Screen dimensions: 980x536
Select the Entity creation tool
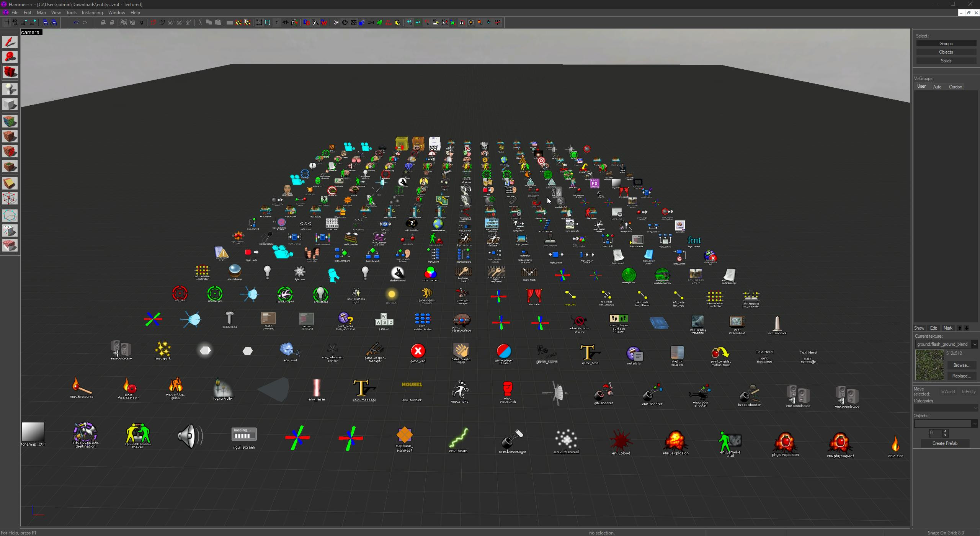tap(10, 89)
